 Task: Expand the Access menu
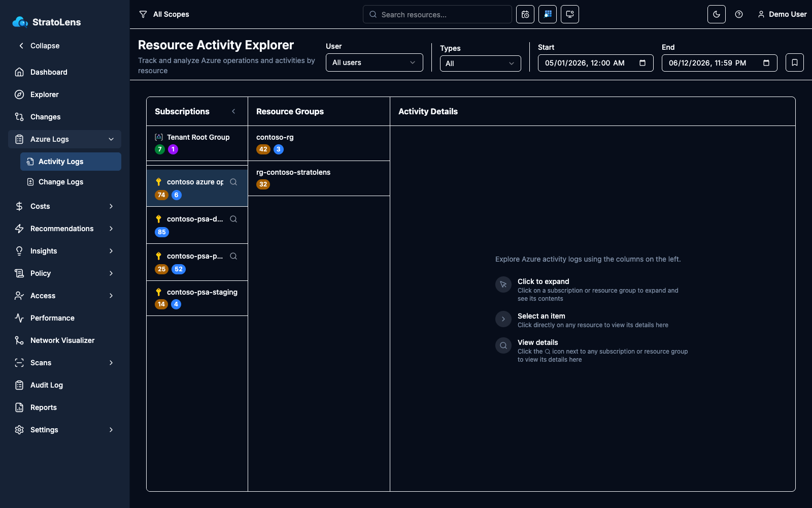click(64, 296)
